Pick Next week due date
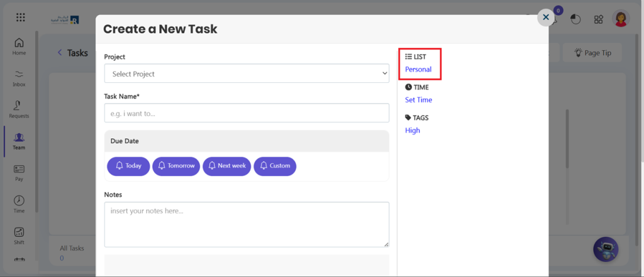This screenshot has height=277, width=644. pos(226,166)
